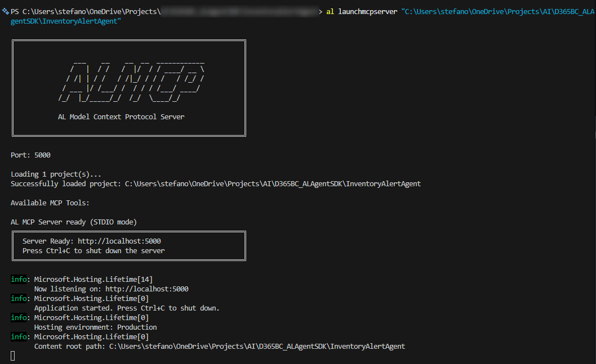Click the ASCII art AL MCP logo

pyautogui.click(x=131, y=82)
